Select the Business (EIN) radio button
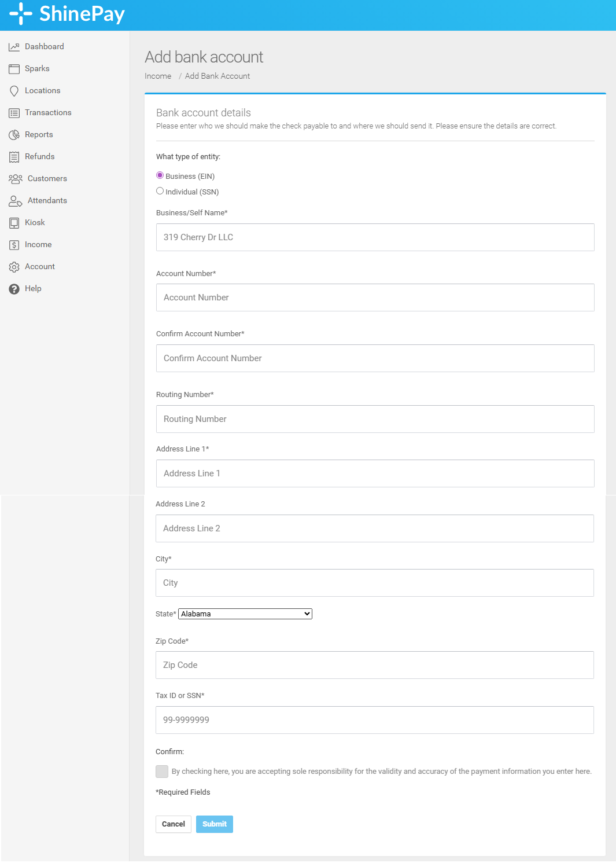This screenshot has width=616, height=863. [160, 175]
